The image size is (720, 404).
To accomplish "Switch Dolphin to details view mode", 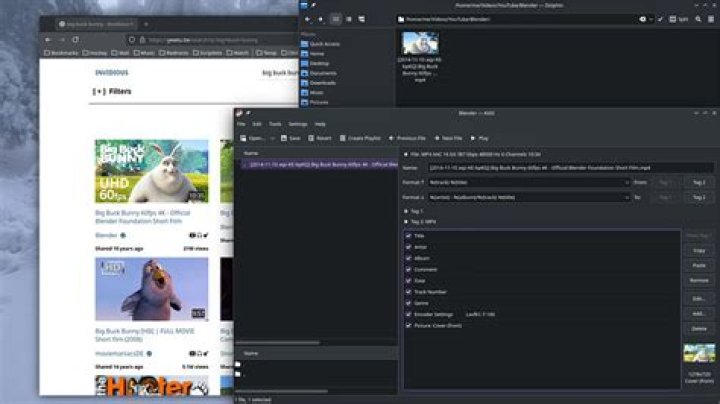I will coord(362,19).
